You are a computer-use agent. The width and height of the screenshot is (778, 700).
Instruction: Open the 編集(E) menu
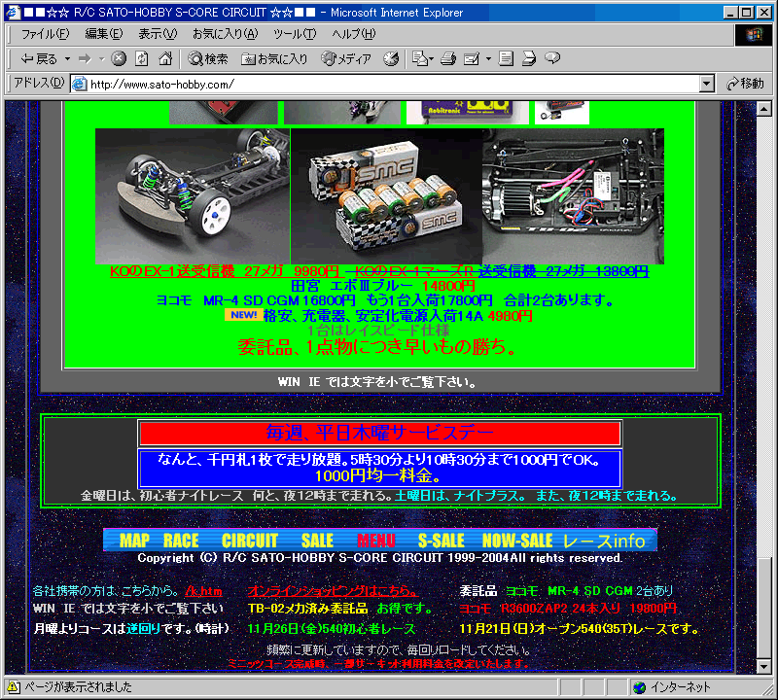pyautogui.click(x=104, y=34)
